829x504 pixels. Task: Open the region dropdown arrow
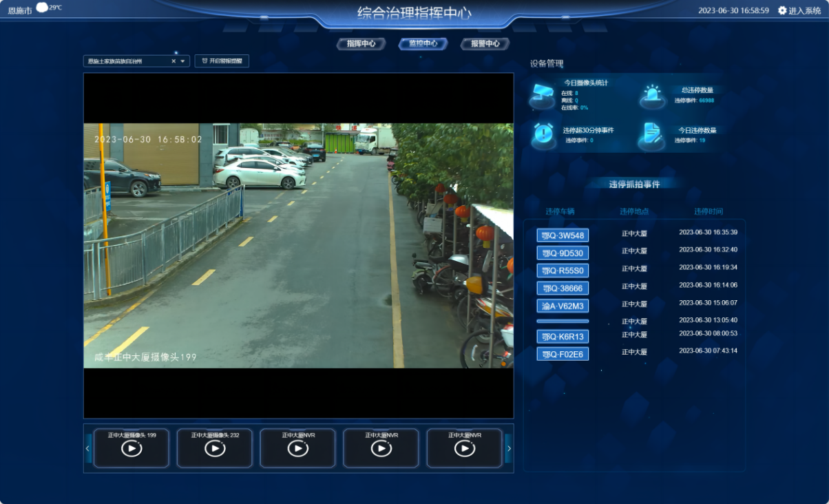click(182, 61)
